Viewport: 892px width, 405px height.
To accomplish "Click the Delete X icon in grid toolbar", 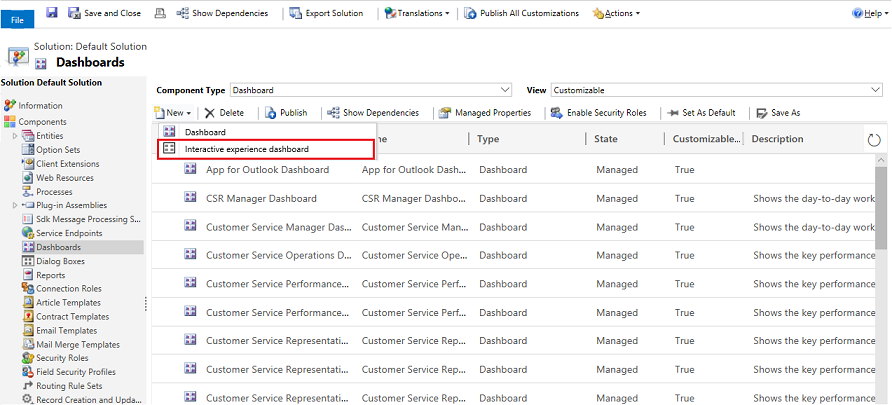I will point(210,113).
